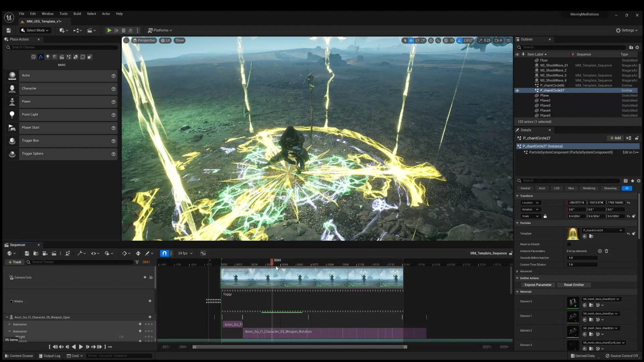Click the Track add button in Sequencer
This screenshot has width=644, height=362.
click(x=14, y=262)
